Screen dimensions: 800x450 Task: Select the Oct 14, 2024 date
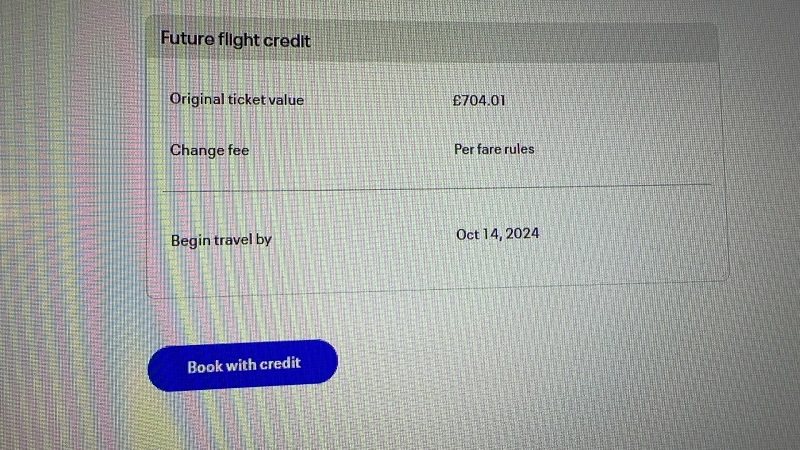[497, 234]
